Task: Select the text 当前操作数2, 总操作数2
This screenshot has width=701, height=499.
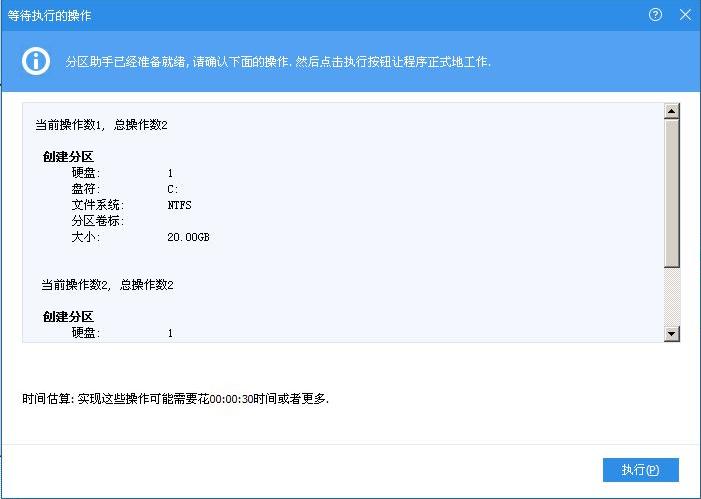Action: tap(107, 285)
